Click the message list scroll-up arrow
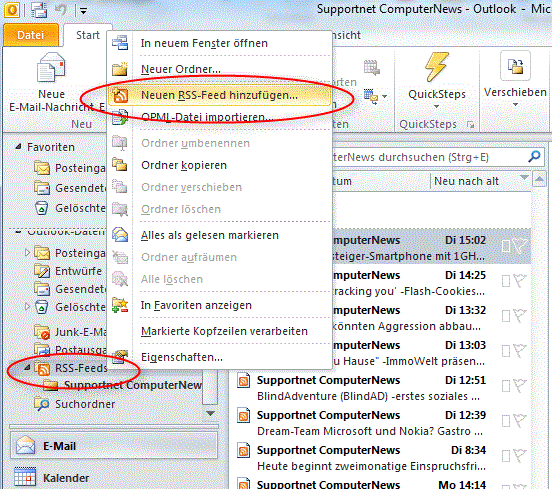 coord(539,180)
